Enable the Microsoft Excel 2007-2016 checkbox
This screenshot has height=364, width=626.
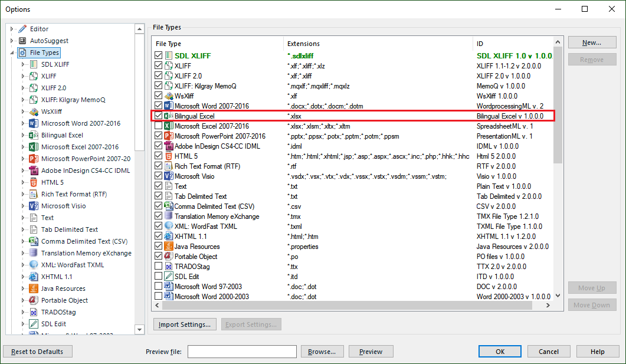[159, 126]
